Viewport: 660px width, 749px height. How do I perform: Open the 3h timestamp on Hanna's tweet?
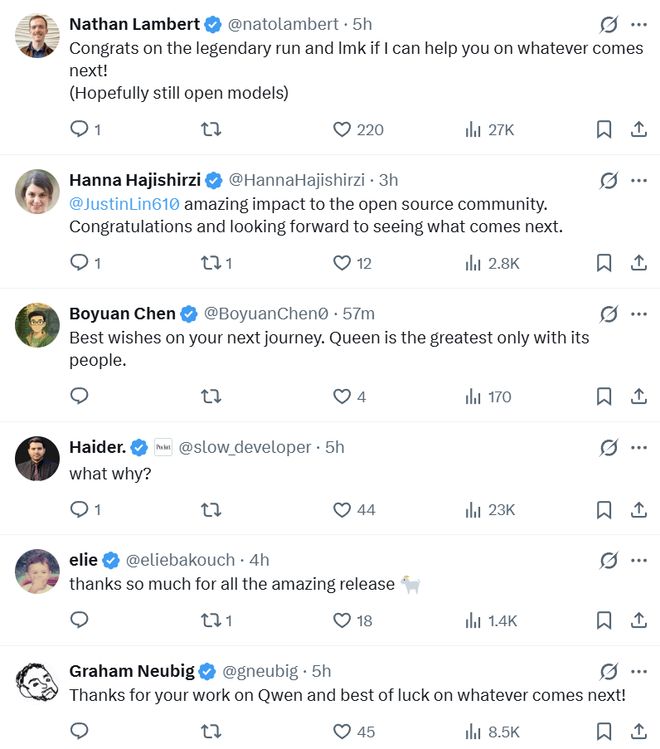click(x=388, y=180)
